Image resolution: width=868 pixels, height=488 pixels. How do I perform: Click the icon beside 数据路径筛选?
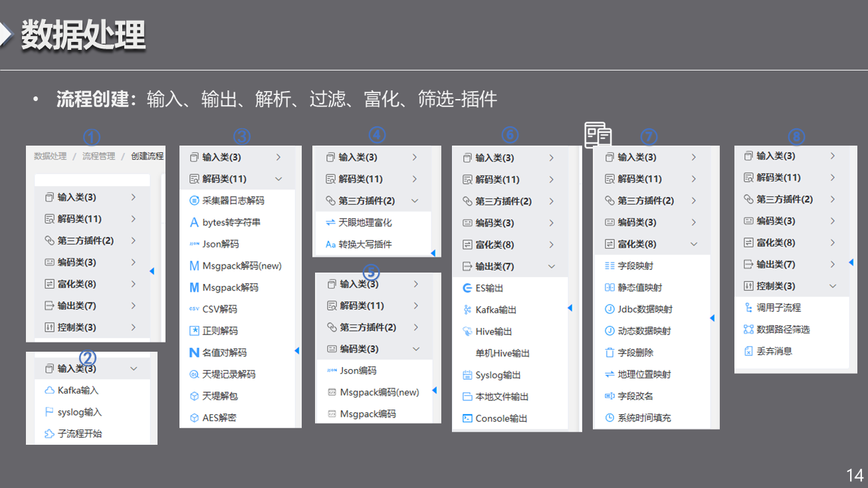point(748,329)
